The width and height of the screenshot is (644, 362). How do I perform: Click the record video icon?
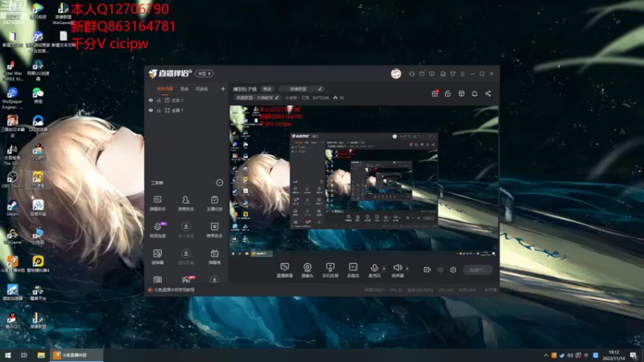click(427, 269)
